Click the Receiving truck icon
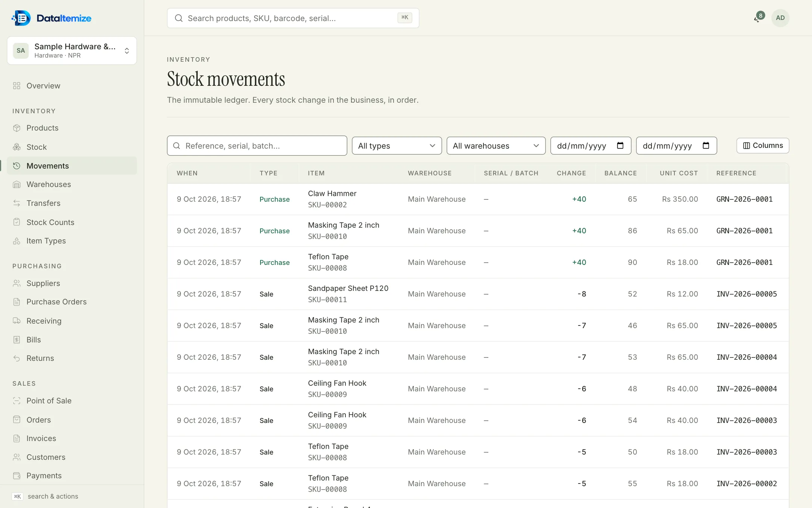The image size is (812, 508). pyautogui.click(x=17, y=321)
